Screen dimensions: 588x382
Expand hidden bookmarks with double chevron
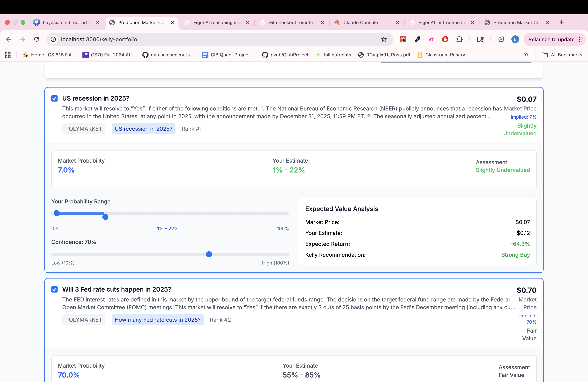tap(526, 55)
